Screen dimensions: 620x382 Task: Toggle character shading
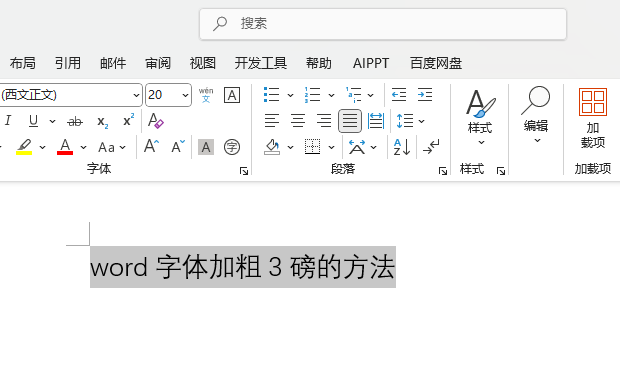tap(206, 147)
